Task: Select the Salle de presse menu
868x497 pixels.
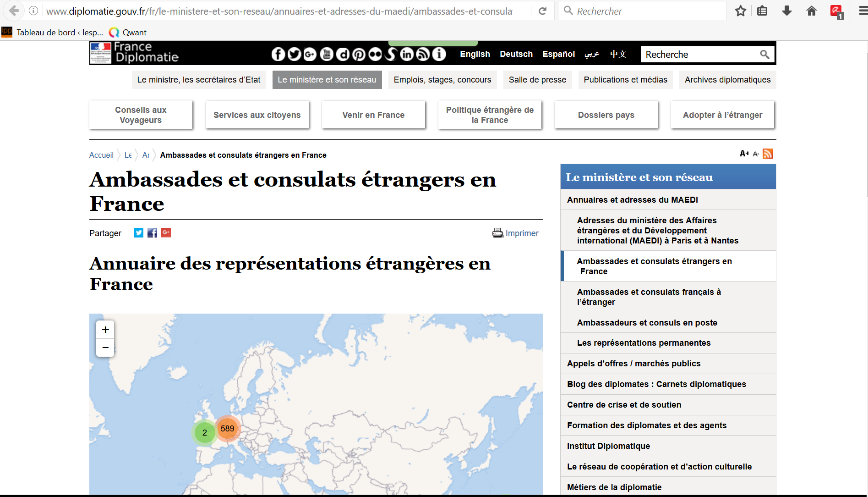Action: coord(537,80)
